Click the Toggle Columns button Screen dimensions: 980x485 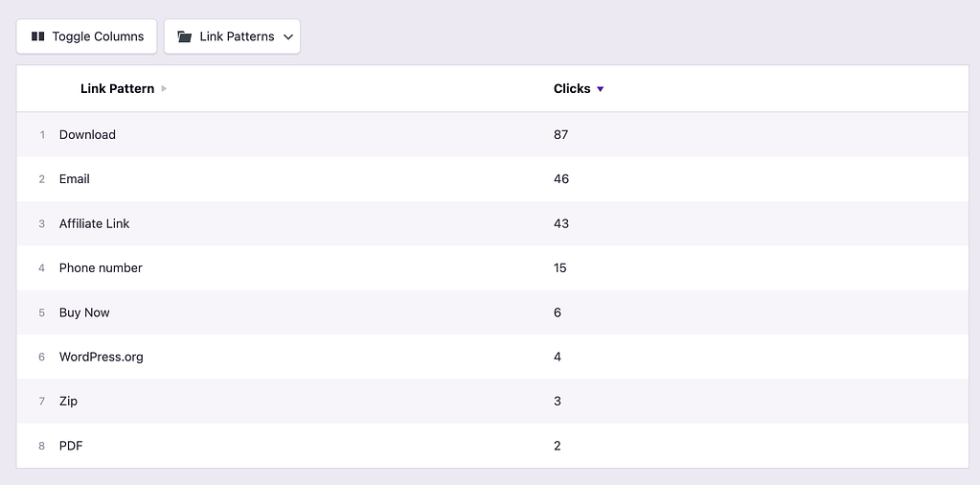pos(87,36)
